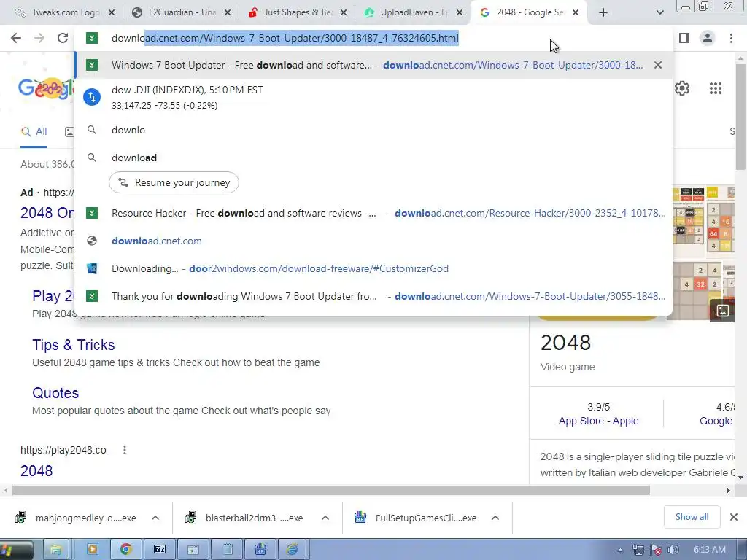
Task: Open the profile avatar icon
Action: (x=708, y=38)
